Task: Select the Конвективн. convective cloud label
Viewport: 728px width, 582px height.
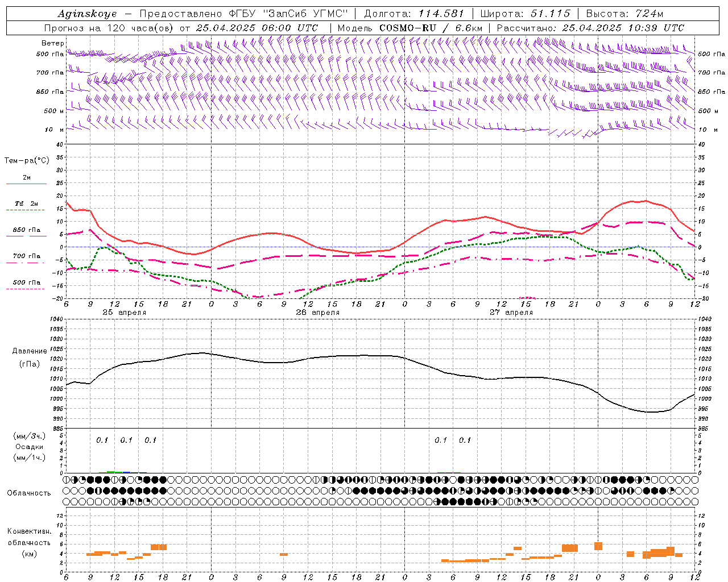Action: pos(29,532)
